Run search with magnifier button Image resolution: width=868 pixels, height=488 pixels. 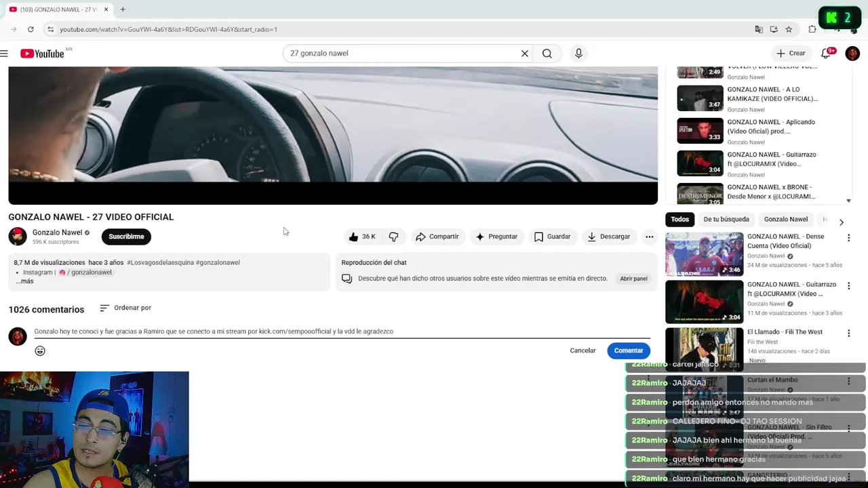pos(547,54)
